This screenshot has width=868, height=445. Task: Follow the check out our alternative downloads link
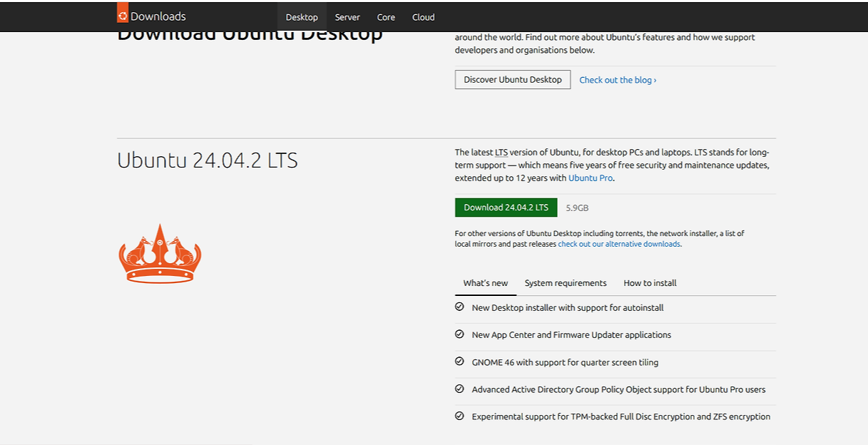click(x=619, y=244)
